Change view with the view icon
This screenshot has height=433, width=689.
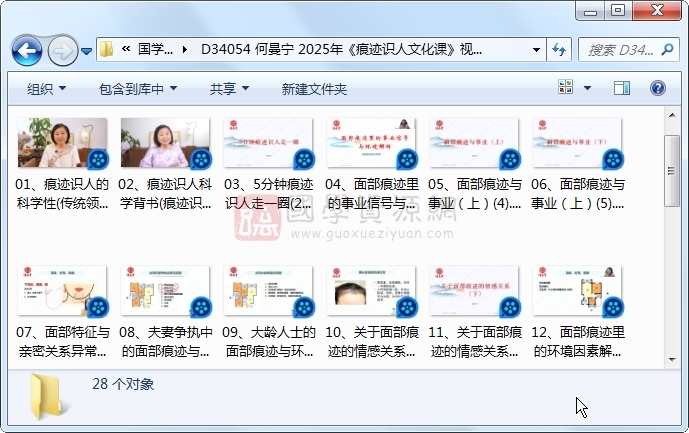pos(566,87)
